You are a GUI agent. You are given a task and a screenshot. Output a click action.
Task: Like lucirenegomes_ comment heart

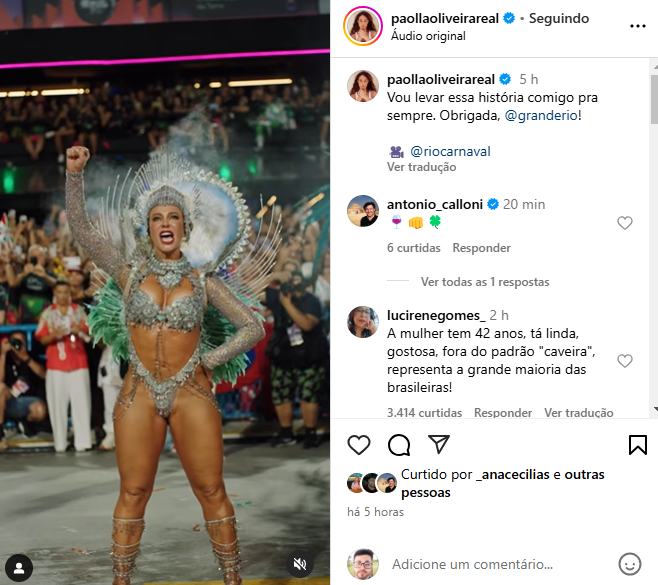[x=624, y=361]
